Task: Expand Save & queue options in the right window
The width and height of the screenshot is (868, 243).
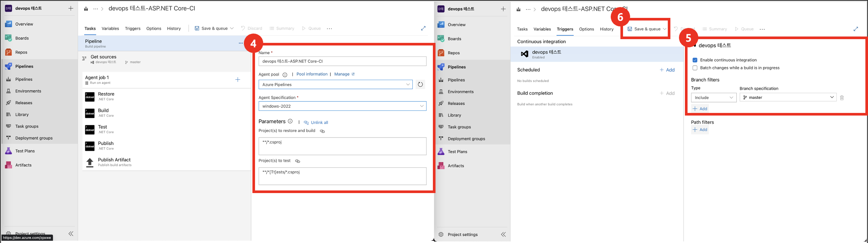Action: pos(665,29)
